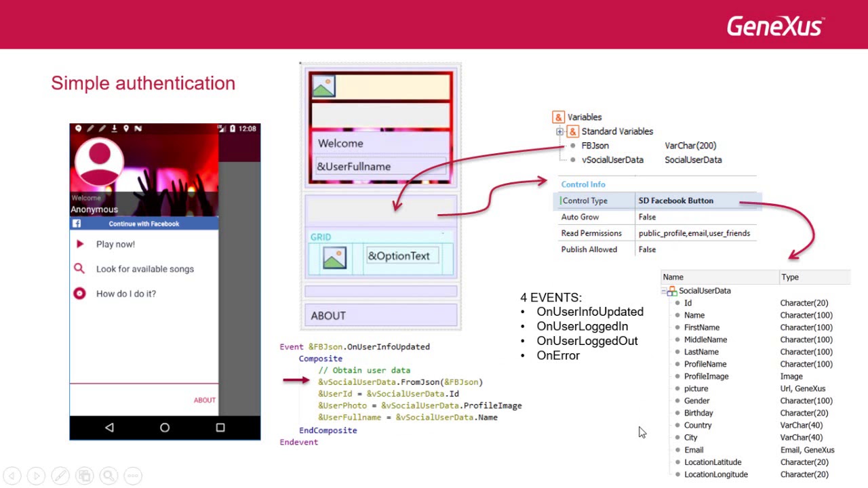
Task: Click the play triangle next to Play now!
Action: coord(80,244)
